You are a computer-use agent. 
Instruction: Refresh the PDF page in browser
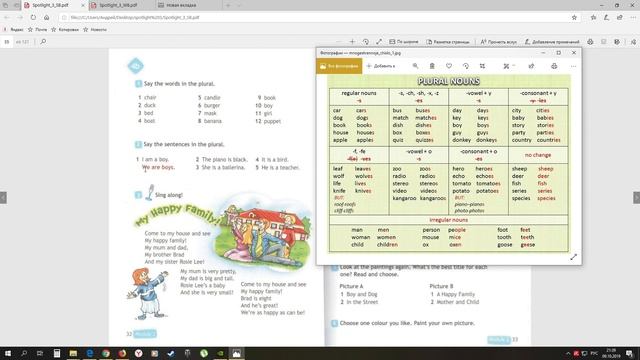tap(33, 18)
